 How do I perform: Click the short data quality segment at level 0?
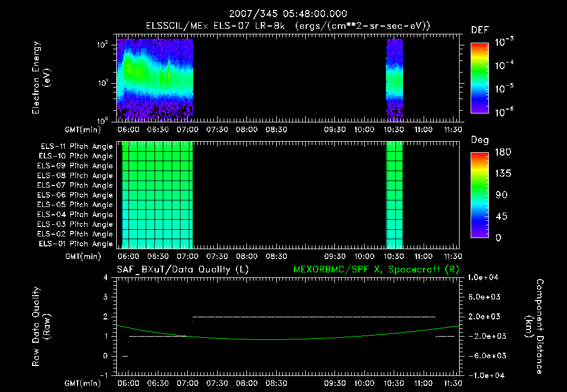125,356
